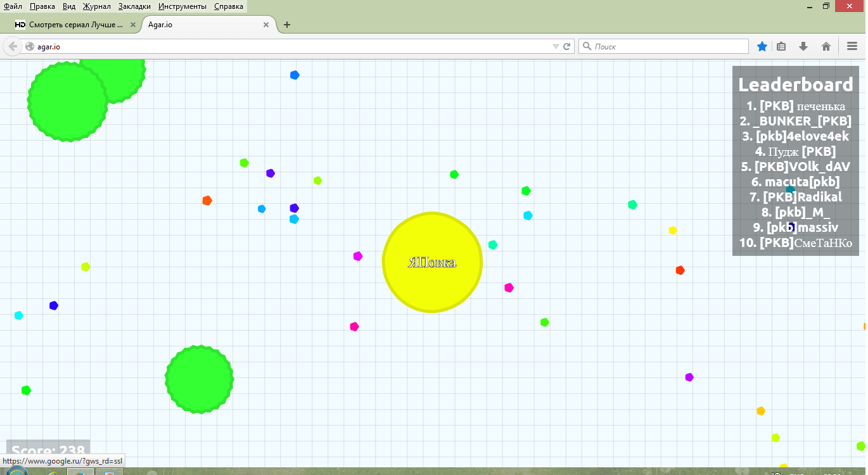This screenshot has height=475, width=868.
Task: Show site identity info via the globe icon
Action: [x=29, y=46]
